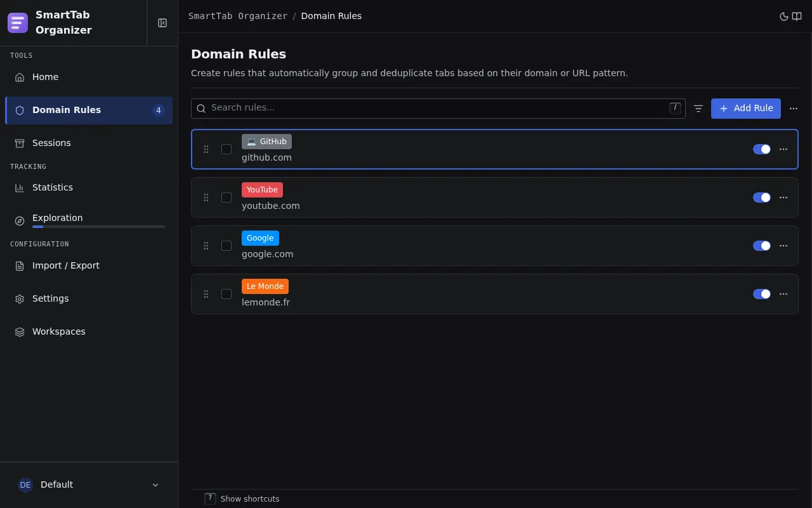Open the toolbar more options menu

coord(794,109)
